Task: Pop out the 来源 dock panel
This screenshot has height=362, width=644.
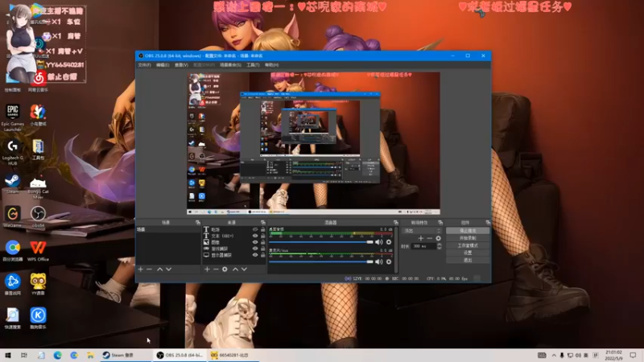Action: [263, 223]
